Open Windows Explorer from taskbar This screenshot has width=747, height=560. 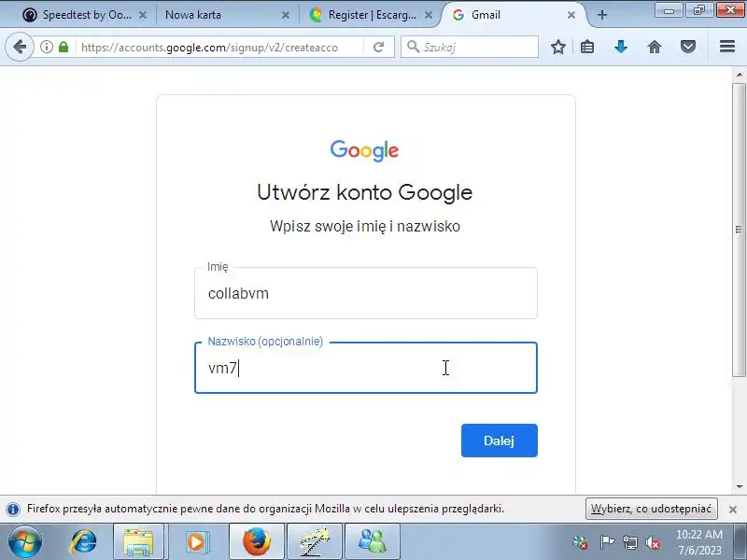click(138, 542)
